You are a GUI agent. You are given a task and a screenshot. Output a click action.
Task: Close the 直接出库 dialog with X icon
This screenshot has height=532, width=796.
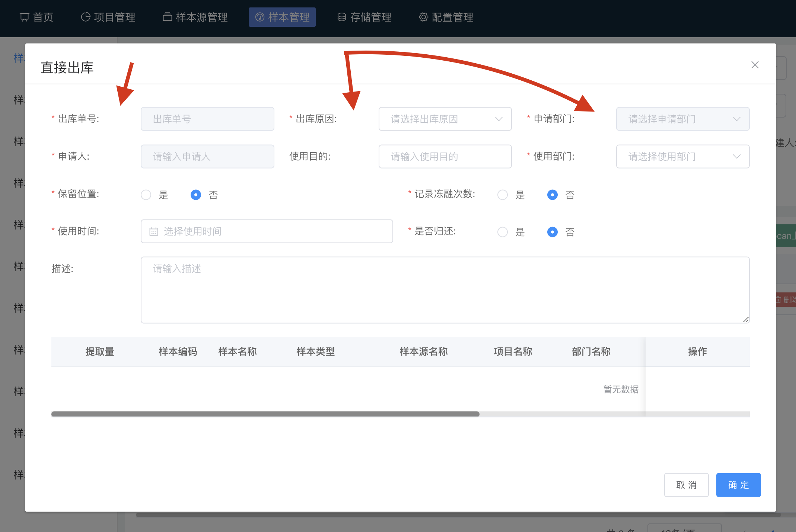pos(755,65)
